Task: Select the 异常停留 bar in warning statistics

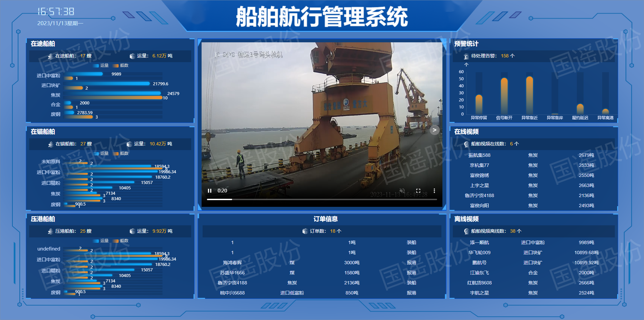Action: tap(479, 104)
